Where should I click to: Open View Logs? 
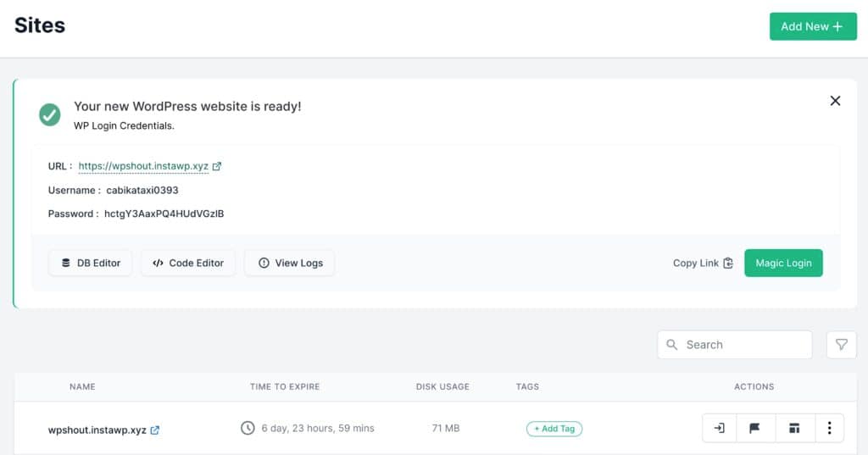[x=290, y=263]
